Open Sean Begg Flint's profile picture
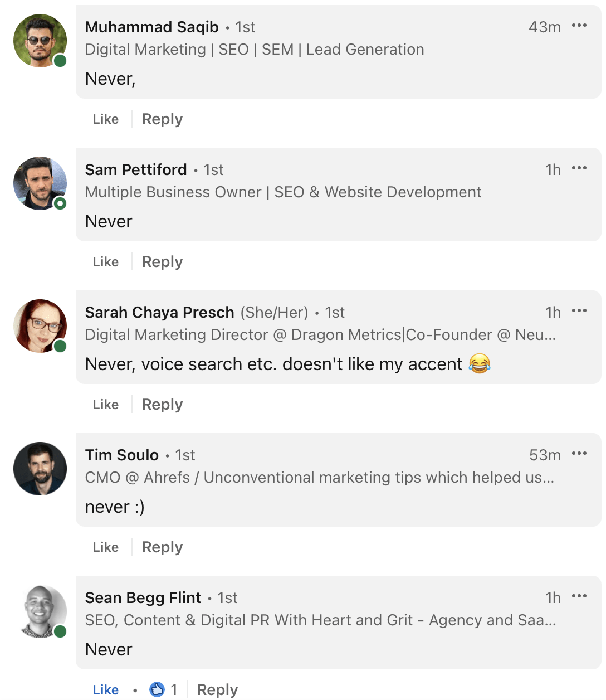 39,611
